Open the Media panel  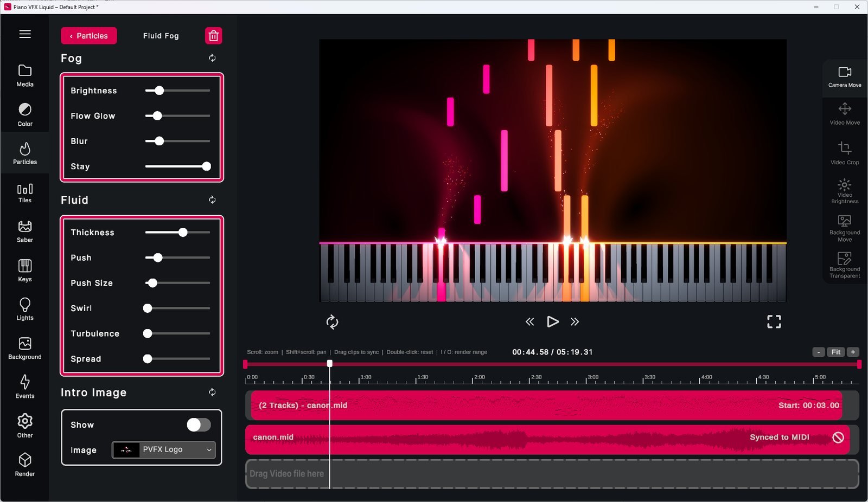pos(25,76)
